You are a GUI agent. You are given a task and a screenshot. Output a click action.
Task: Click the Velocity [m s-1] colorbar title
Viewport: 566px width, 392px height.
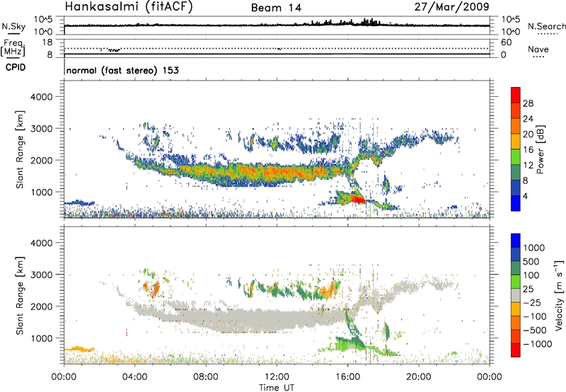point(559,295)
